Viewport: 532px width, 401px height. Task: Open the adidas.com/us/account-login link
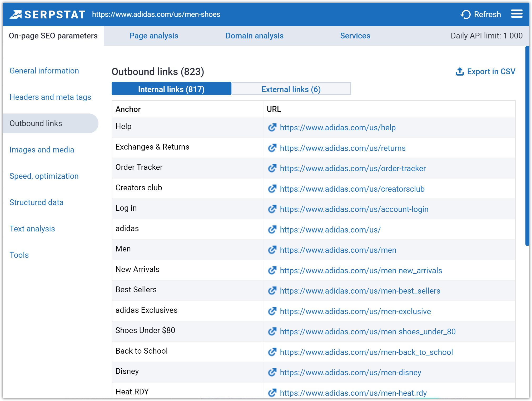click(354, 209)
